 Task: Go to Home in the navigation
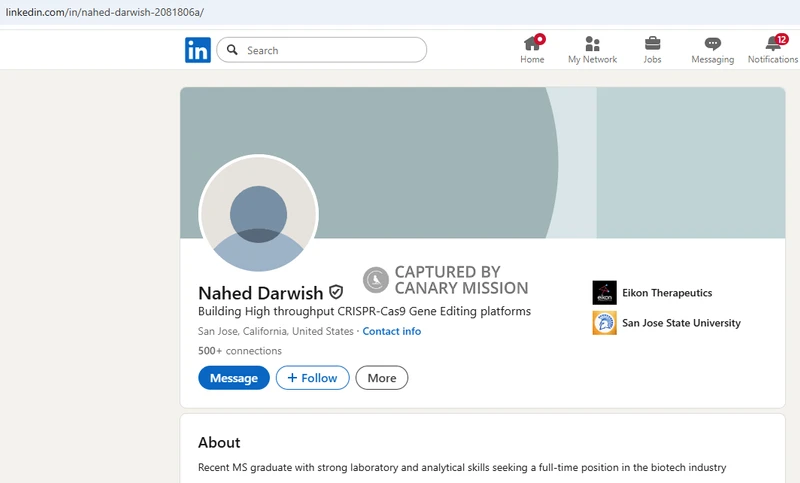click(x=532, y=49)
